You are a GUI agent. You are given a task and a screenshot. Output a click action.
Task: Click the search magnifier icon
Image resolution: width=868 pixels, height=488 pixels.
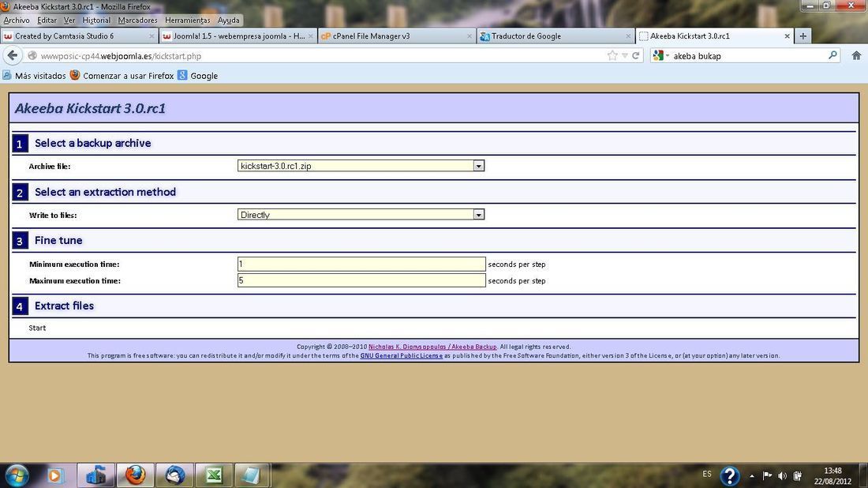tap(832, 55)
